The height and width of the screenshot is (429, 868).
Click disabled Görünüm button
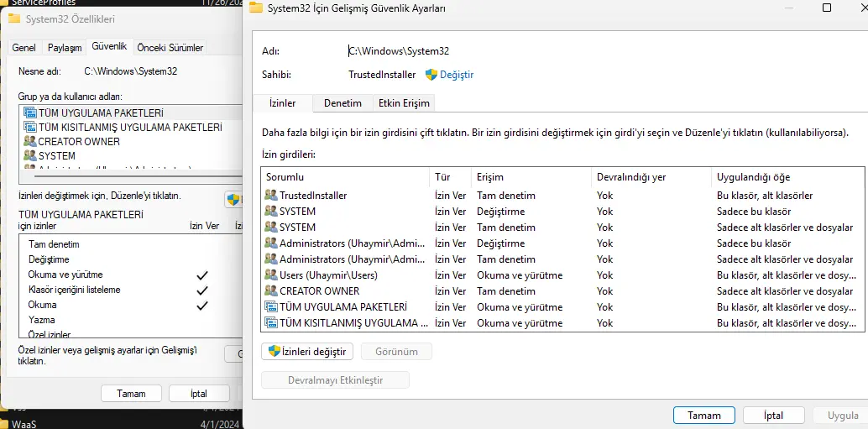(396, 351)
